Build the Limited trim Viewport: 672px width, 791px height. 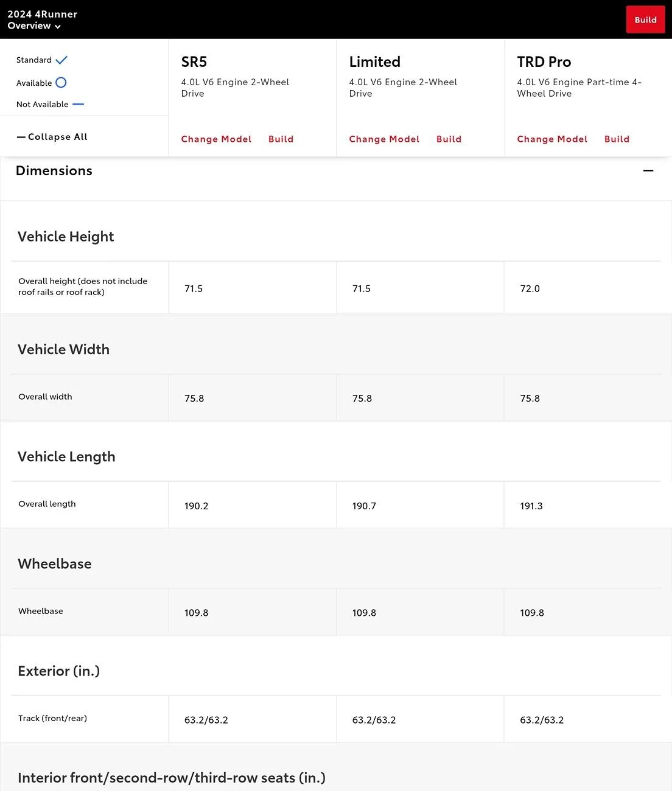tap(449, 139)
